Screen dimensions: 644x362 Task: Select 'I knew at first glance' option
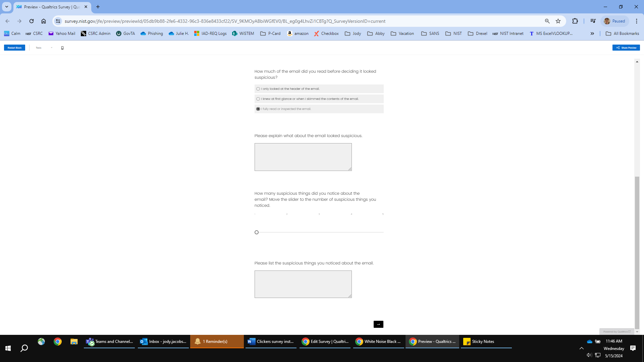point(258,99)
